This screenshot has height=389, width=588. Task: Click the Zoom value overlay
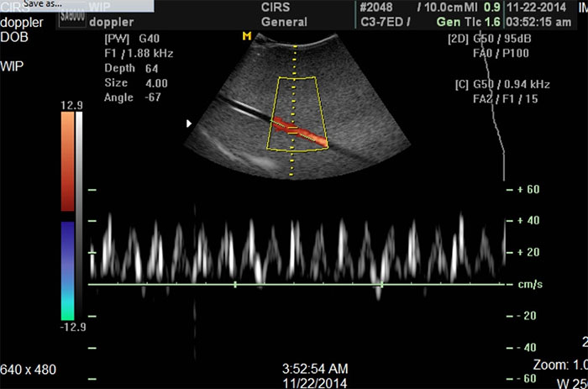coord(560,365)
